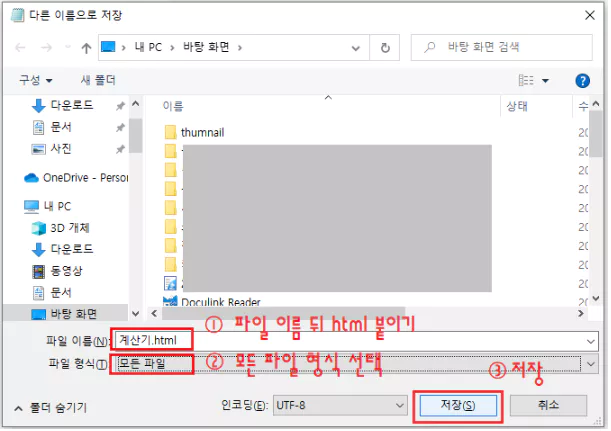
Task: Click the horizontal scrollbar thumb of the file list
Action: [x=284, y=314]
